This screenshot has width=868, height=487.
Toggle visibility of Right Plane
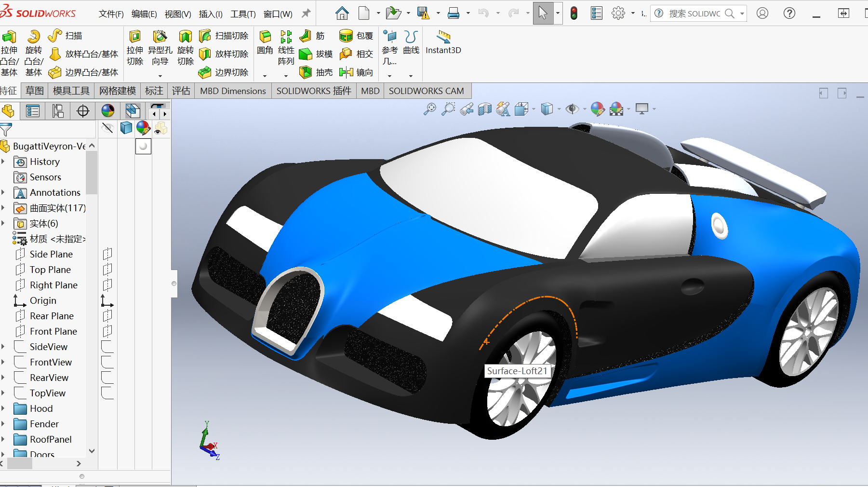pos(107,284)
